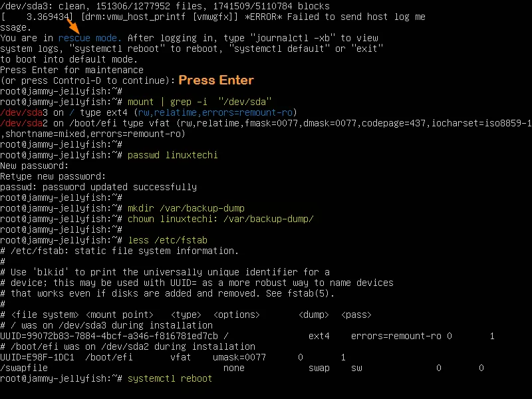532x399 pixels.
Task: Click the 'mkdir /var/backup-dump' command
Action: pyautogui.click(x=188, y=208)
